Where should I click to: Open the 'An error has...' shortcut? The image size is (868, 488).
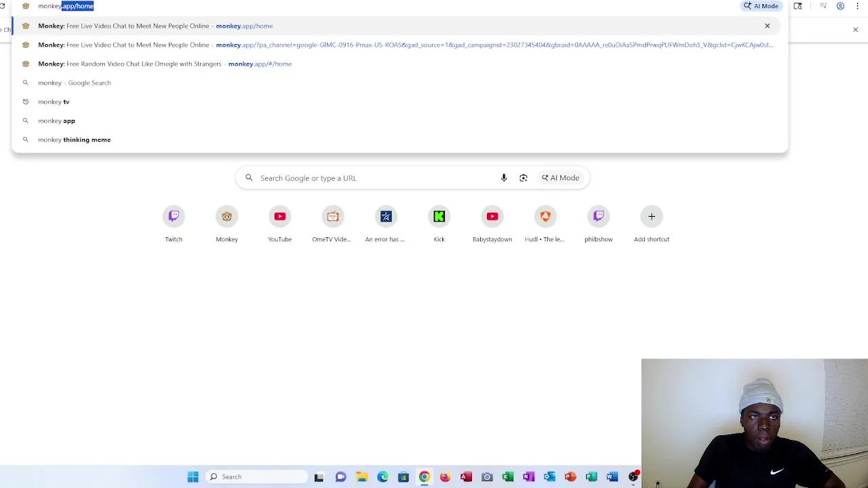point(386,224)
